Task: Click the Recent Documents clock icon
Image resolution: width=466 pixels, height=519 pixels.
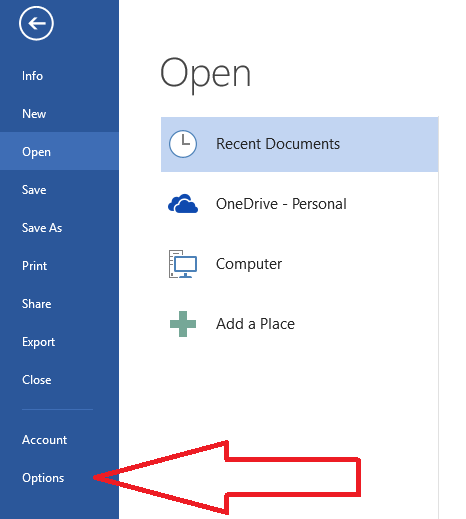Action: 183,144
